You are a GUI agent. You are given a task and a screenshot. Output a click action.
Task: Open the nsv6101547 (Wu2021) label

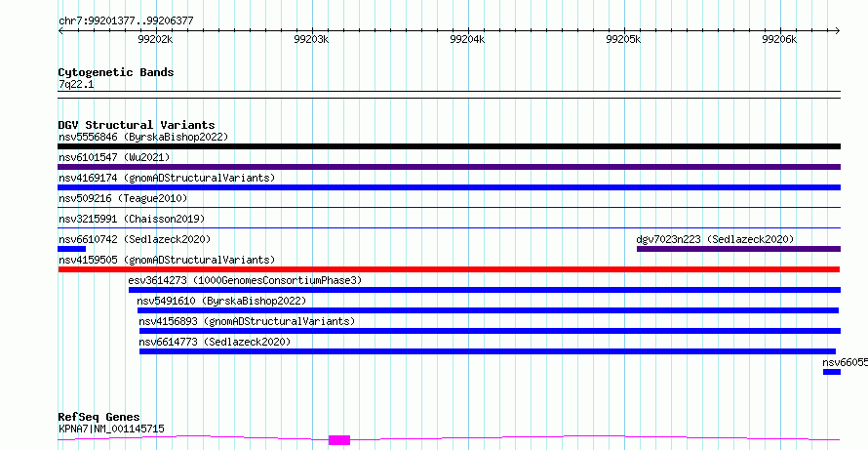(114, 157)
